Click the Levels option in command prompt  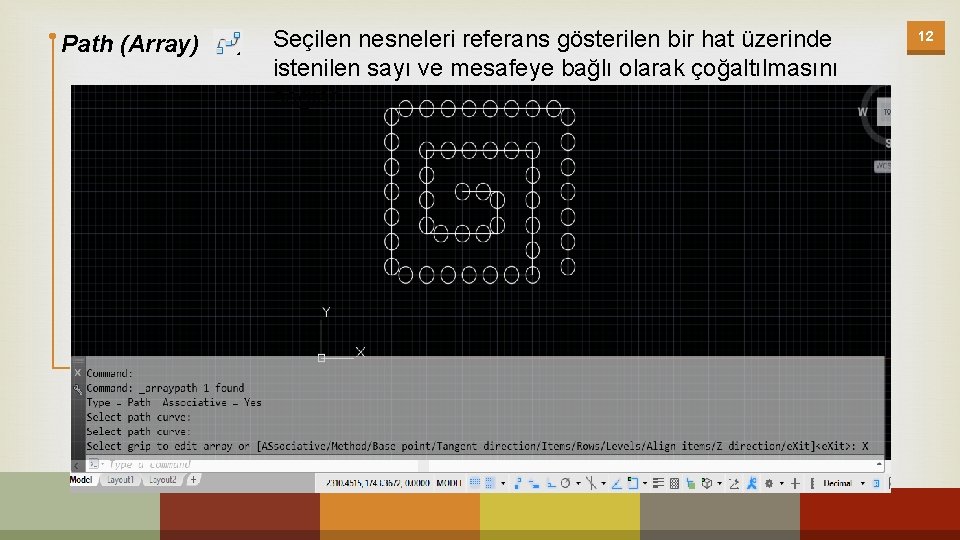622,446
